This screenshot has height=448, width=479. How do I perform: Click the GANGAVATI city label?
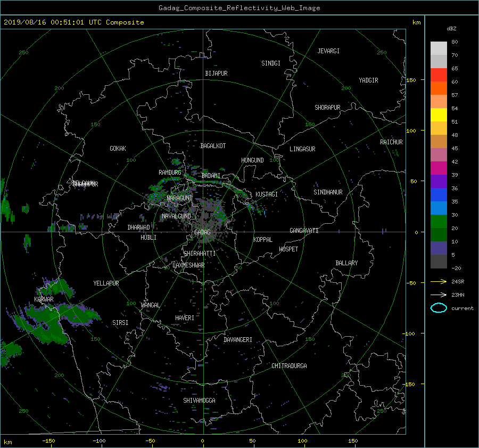[x=304, y=231]
